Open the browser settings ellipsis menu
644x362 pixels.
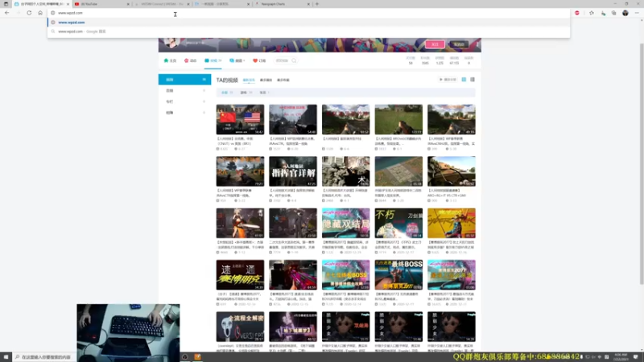point(637,13)
